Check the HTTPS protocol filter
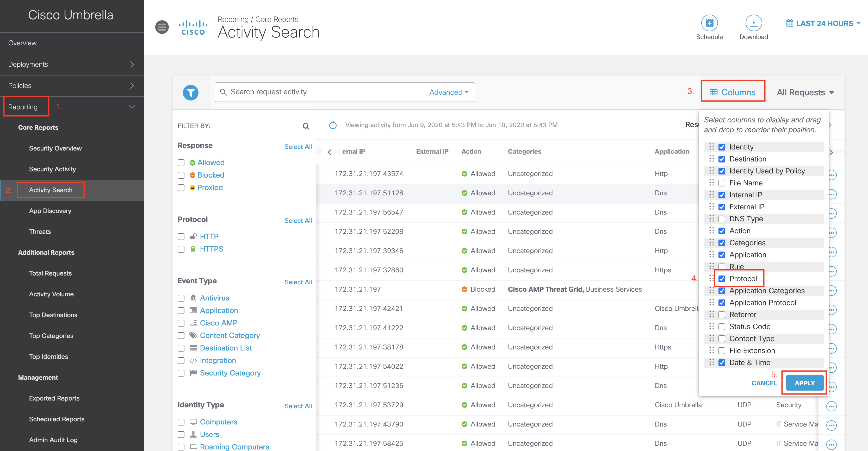 pos(181,249)
